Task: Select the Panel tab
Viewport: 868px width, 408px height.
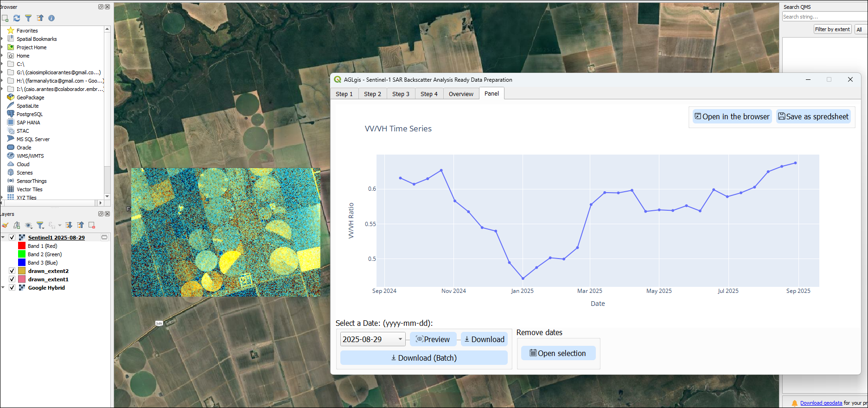Action: click(491, 93)
